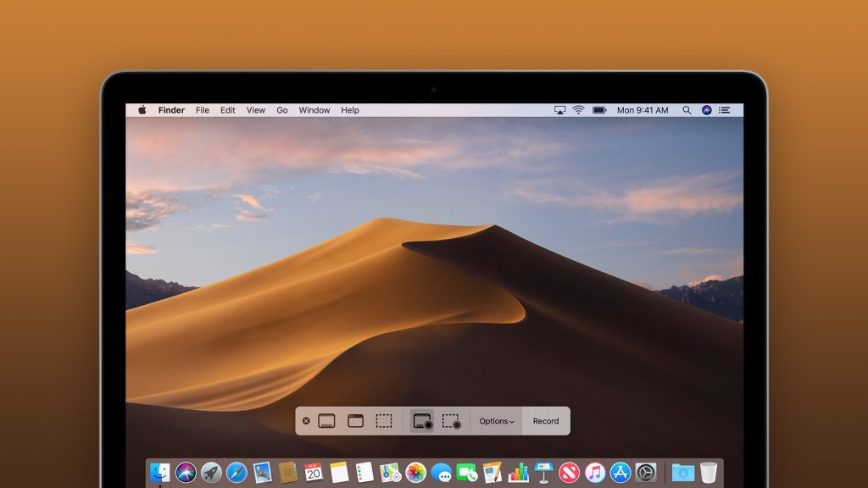
Task: Open the App Store from Dock
Action: [620, 473]
